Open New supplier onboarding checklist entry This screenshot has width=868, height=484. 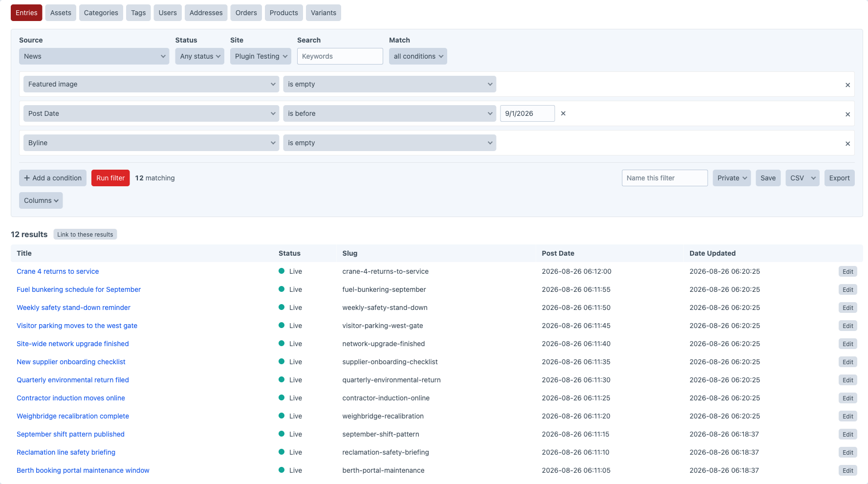[71, 362]
